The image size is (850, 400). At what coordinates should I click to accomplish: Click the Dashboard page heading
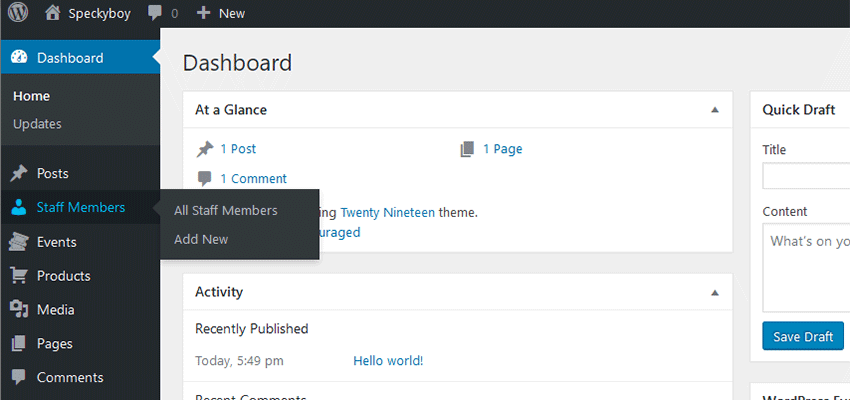click(237, 63)
